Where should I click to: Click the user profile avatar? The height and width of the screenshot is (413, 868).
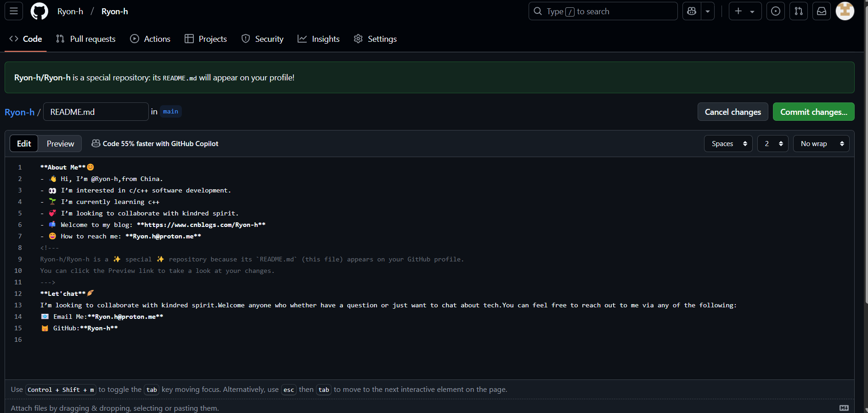(845, 11)
